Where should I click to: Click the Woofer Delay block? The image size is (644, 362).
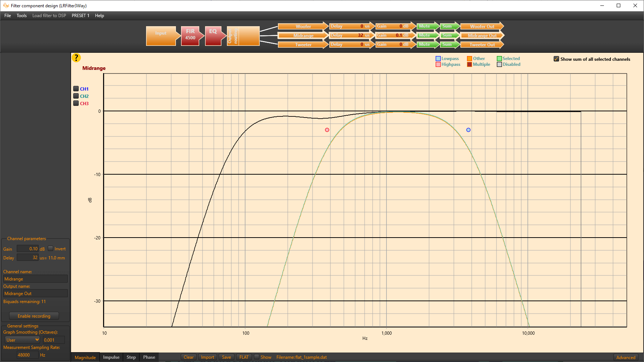[352, 26]
